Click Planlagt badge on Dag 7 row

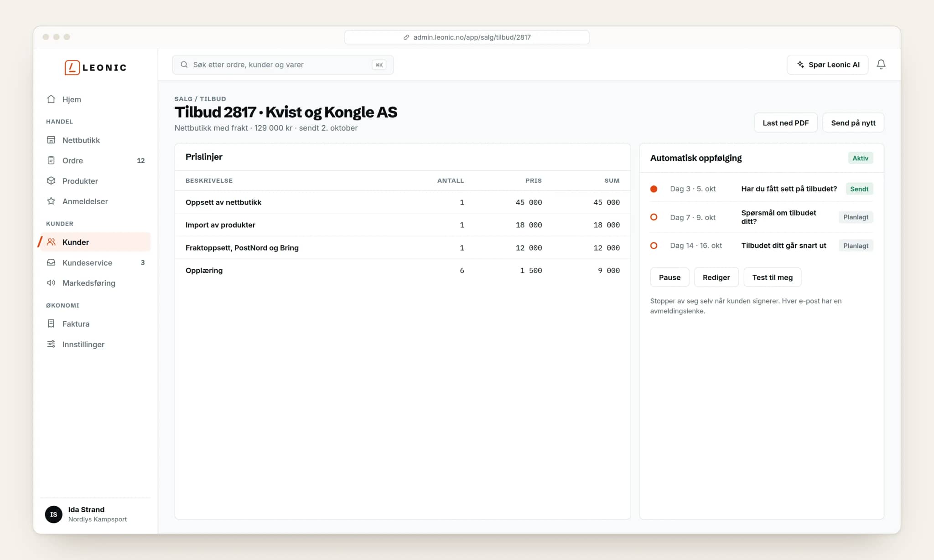tap(856, 217)
